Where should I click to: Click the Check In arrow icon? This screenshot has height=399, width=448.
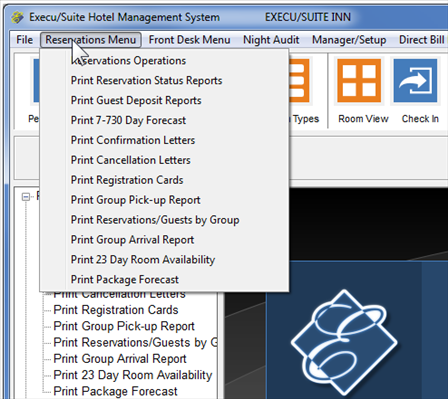coord(415,81)
